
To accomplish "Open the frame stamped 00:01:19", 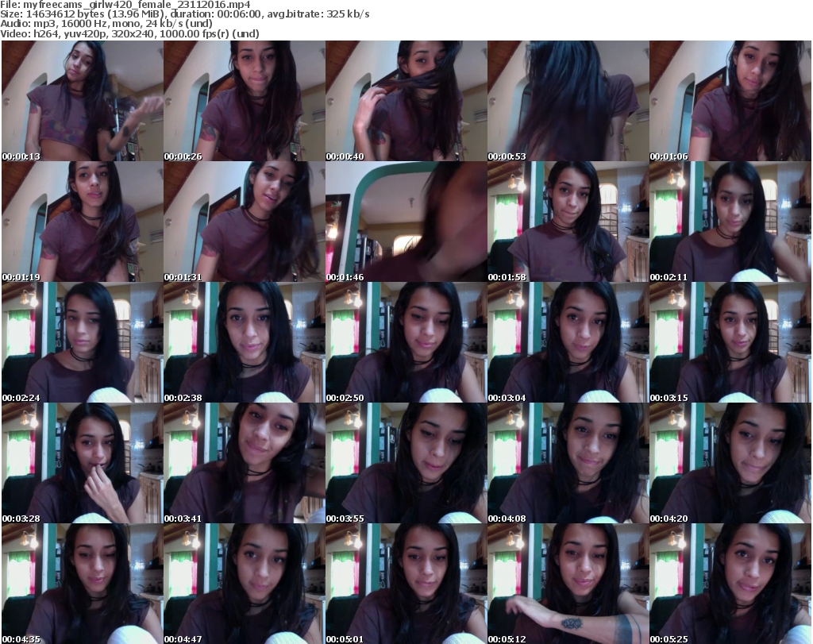I will point(83,222).
